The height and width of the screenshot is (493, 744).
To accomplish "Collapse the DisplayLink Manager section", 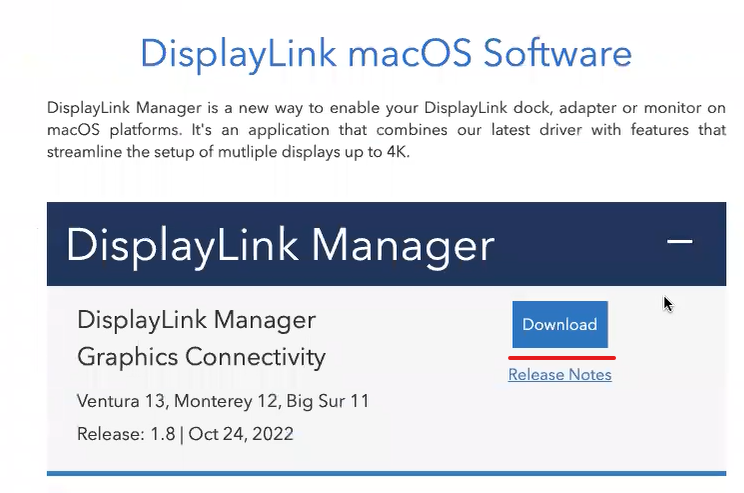I will (x=679, y=242).
